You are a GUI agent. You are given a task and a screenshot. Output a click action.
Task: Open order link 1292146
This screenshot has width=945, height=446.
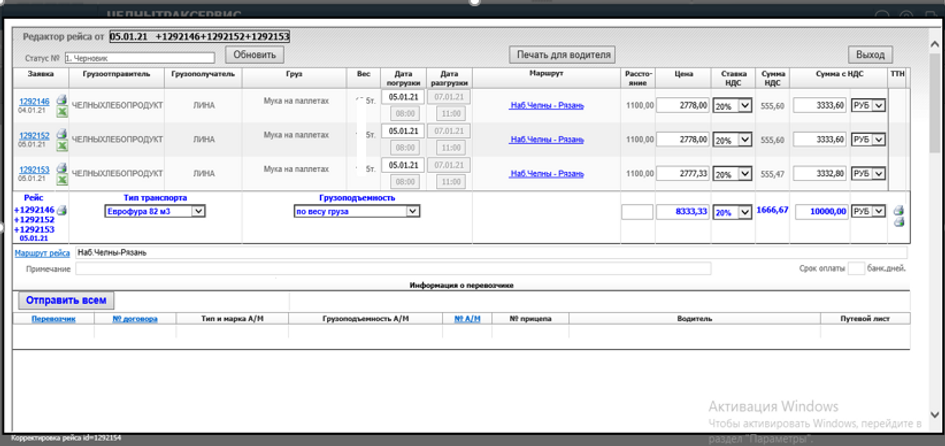click(x=34, y=102)
